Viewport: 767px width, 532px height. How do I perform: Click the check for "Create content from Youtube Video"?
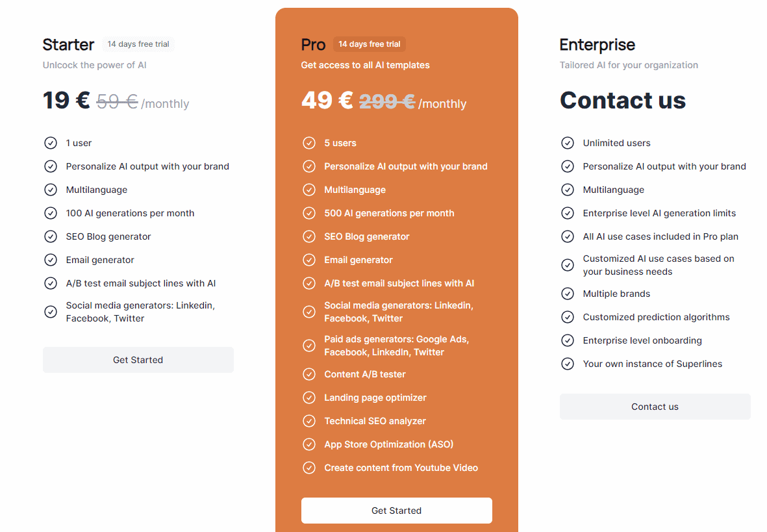click(x=309, y=468)
